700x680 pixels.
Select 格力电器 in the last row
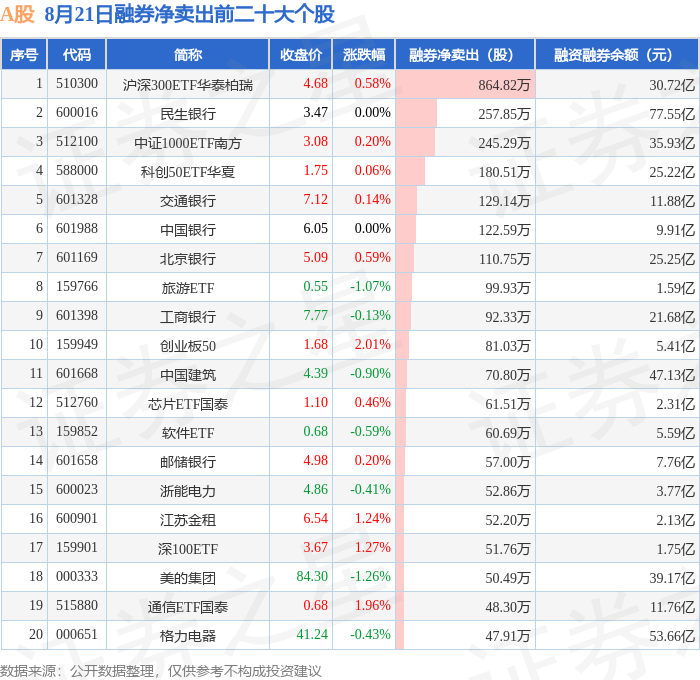[x=188, y=636]
